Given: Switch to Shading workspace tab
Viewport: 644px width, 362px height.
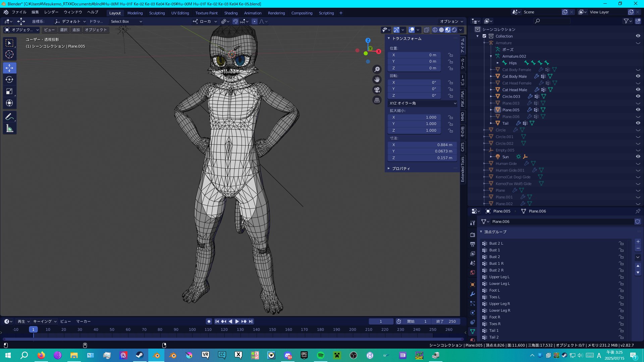Looking at the screenshot, I should [x=231, y=13].
